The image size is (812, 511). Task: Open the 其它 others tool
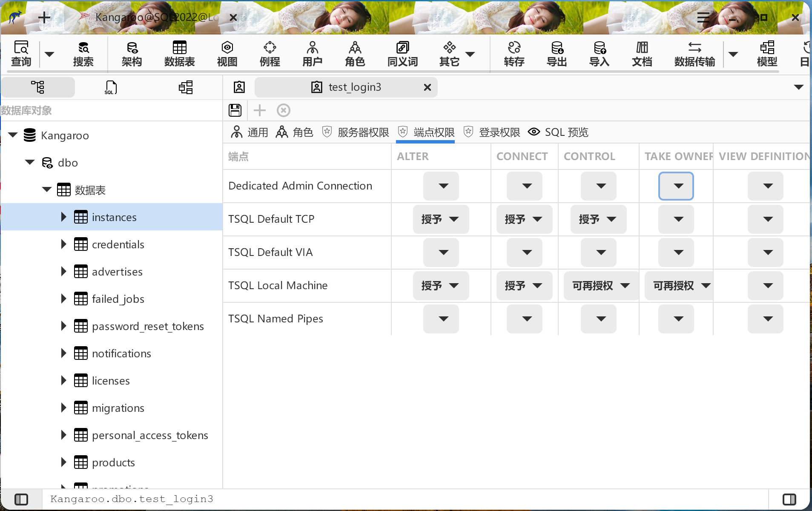coord(449,54)
